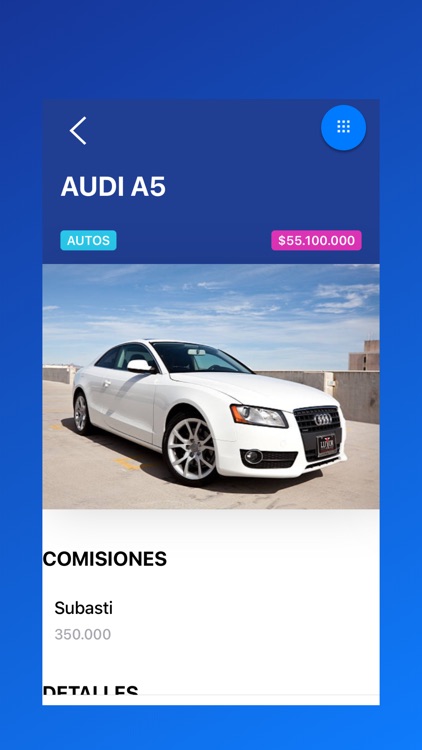This screenshot has height=750, width=422.
Task: Click the car's front license plate
Action: 326,444
